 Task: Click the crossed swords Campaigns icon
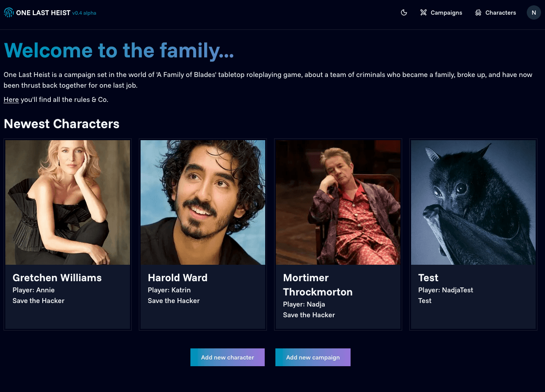424,13
